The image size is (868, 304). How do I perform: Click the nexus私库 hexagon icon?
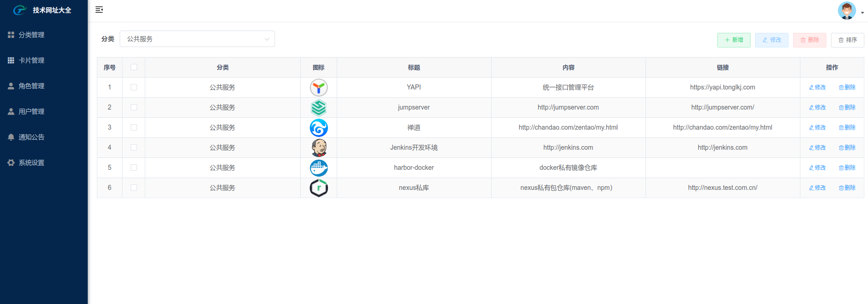click(318, 188)
